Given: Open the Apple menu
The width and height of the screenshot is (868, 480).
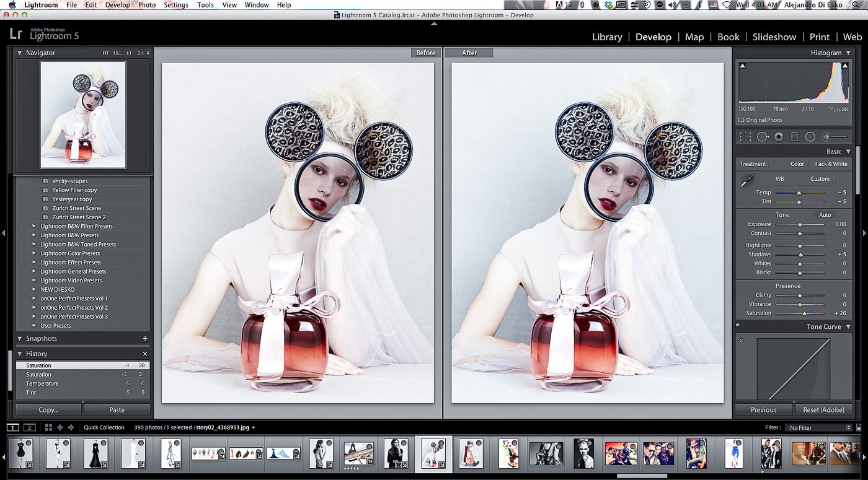Looking at the screenshot, I should 12,5.
